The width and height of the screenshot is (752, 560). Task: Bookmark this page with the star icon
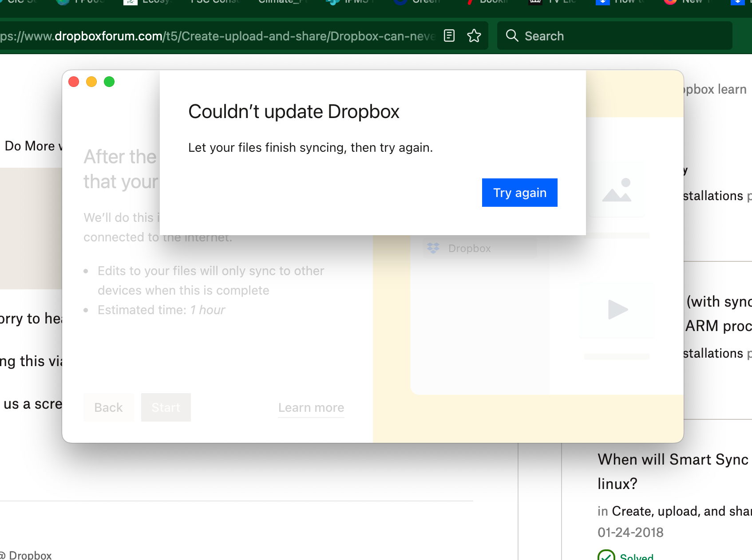pyautogui.click(x=474, y=35)
